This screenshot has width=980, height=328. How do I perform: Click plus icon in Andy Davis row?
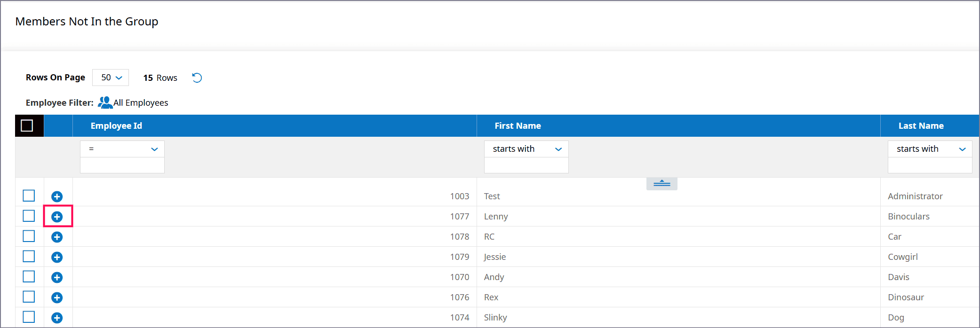57,277
